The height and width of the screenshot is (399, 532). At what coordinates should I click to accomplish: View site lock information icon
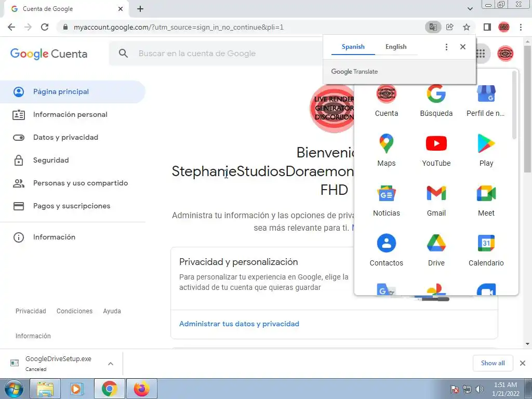coord(65,27)
